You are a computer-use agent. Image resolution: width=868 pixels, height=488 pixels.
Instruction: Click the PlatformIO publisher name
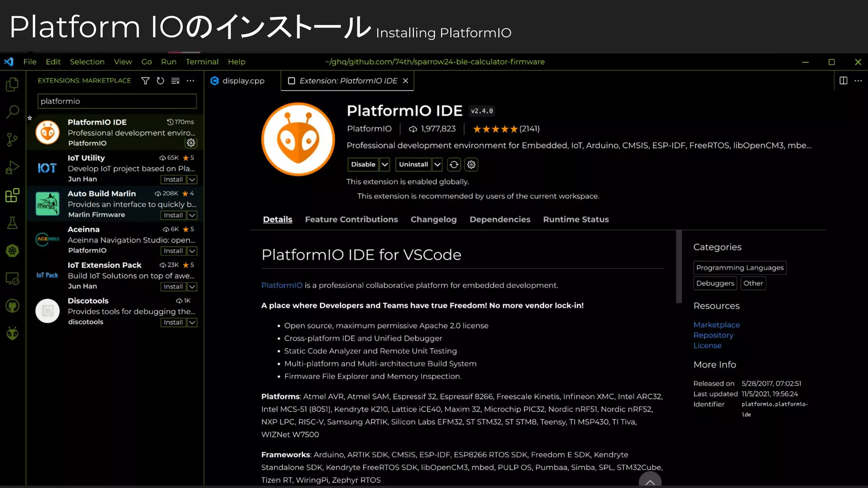coord(369,129)
